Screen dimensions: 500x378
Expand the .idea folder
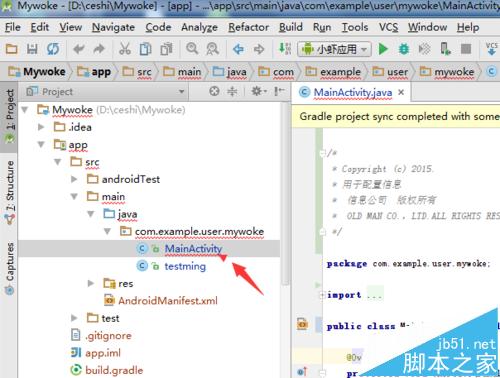[41, 127]
